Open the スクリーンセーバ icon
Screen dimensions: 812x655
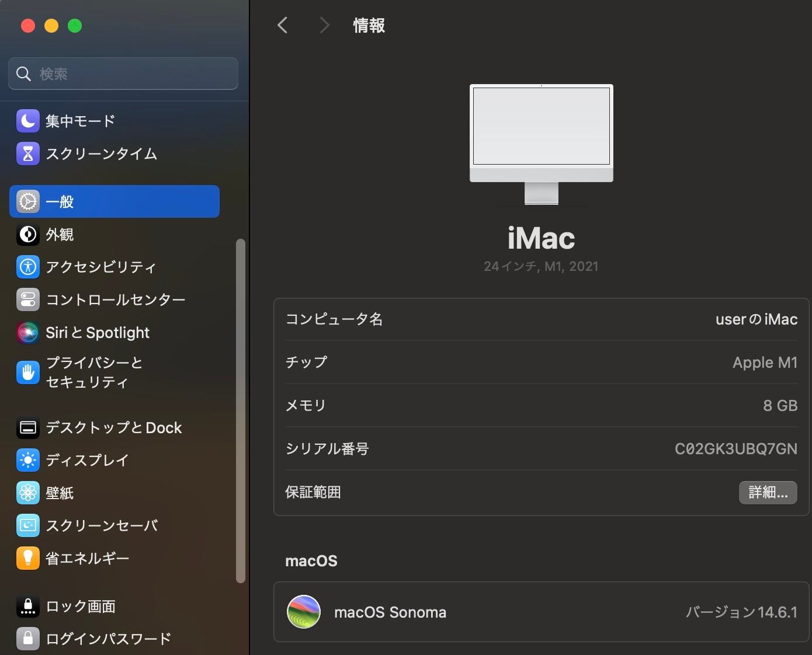[28, 526]
